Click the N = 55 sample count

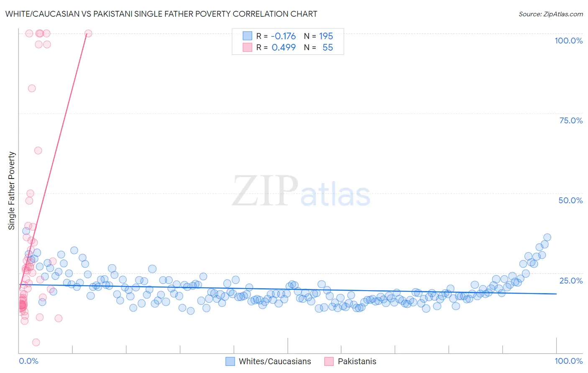[319, 47]
